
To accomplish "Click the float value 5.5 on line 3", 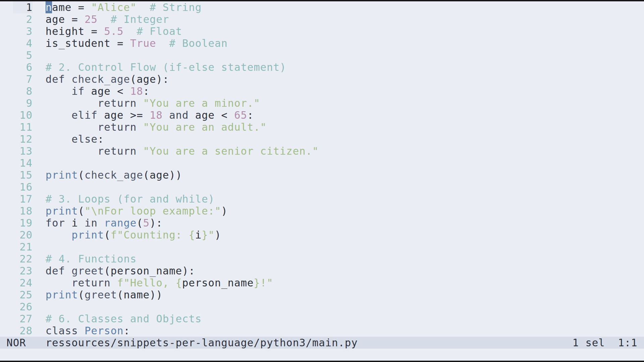I will pos(113,31).
